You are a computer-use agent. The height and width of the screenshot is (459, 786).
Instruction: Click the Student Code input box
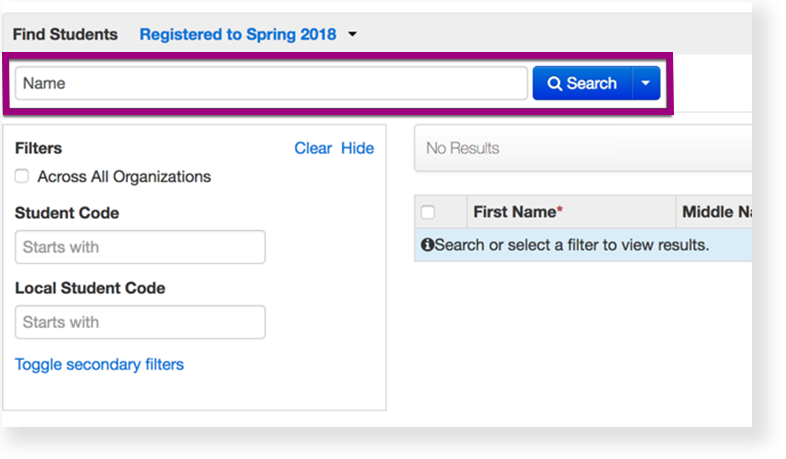pos(140,247)
